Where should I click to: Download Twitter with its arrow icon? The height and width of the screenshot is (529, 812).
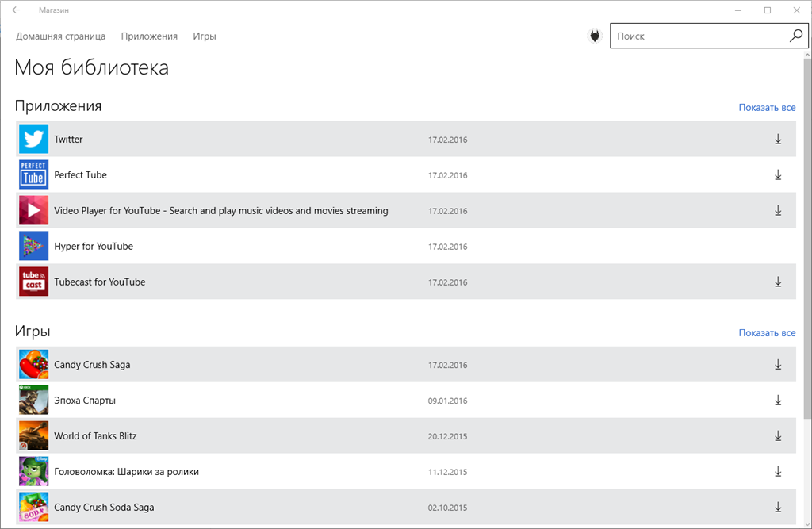coord(778,139)
